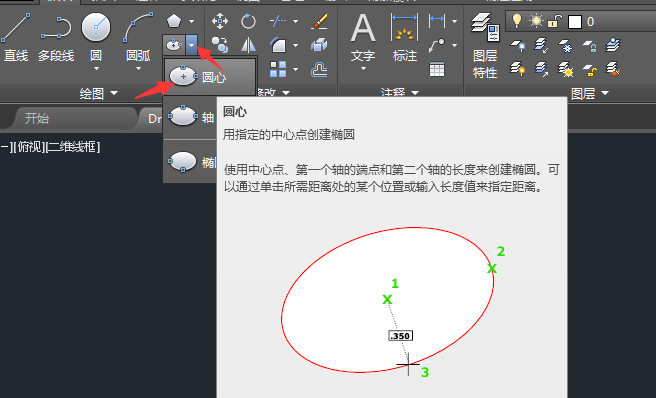Toggle the layer on/off lightbulb icon

[x=517, y=21]
